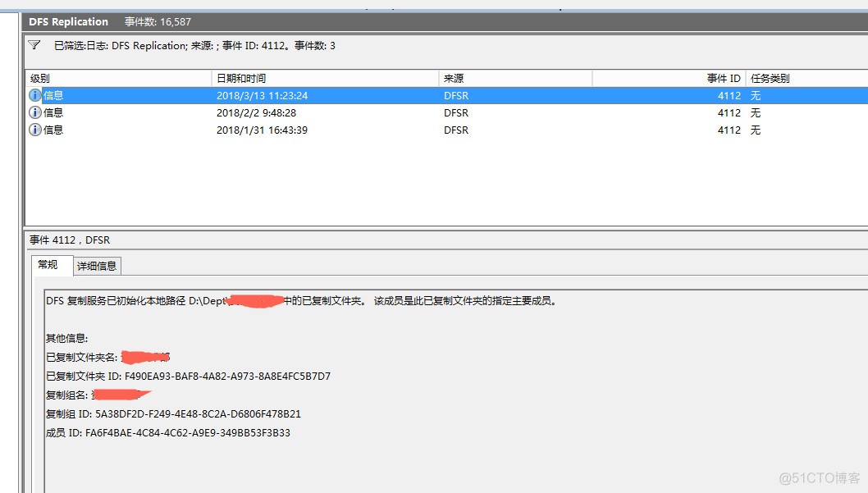Click event ID 4112 in 2018/3/13 row
This screenshot has width=868, height=493.
(729, 96)
